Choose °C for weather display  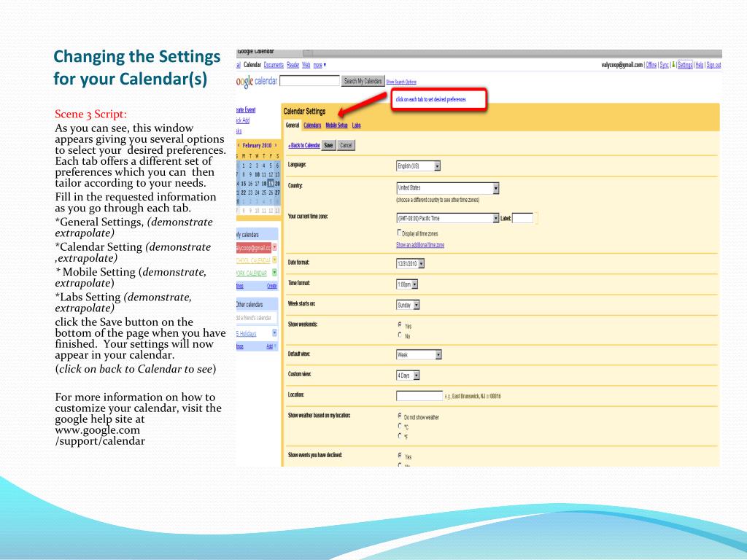(x=400, y=426)
